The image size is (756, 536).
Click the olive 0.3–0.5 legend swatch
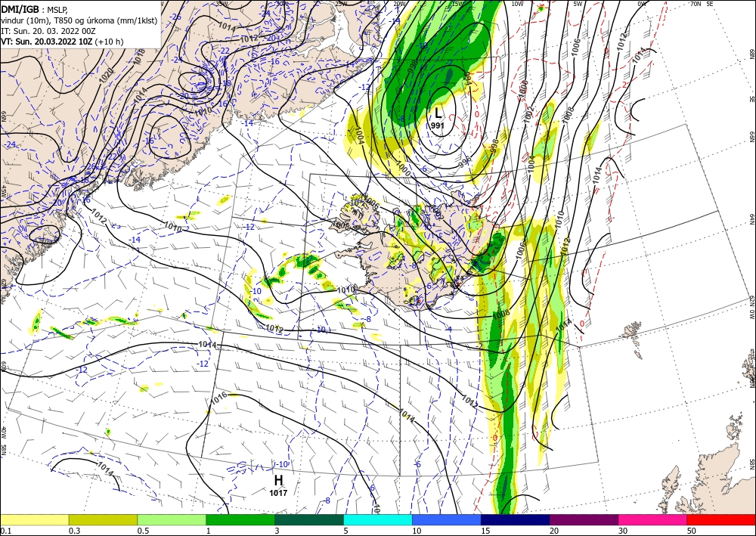click(103, 519)
